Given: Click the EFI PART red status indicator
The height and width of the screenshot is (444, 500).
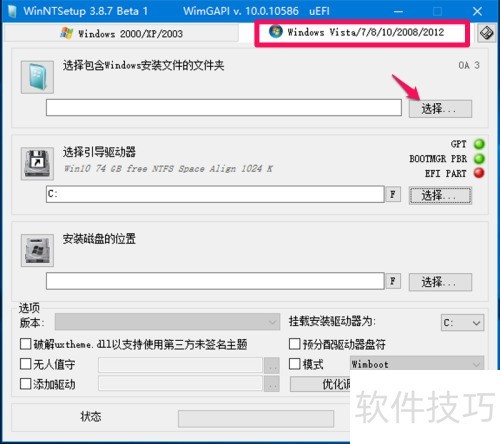Looking at the screenshot, I should pyautogui.click(x=479, y=173).
